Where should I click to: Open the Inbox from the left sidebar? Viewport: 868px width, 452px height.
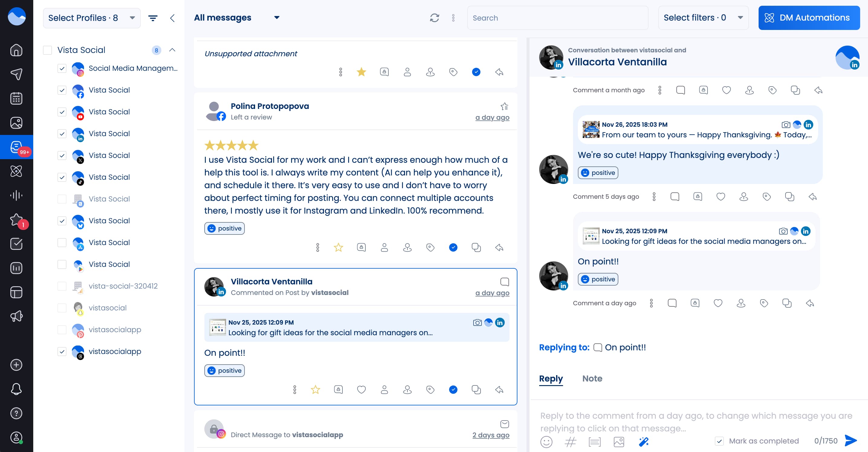16,147
